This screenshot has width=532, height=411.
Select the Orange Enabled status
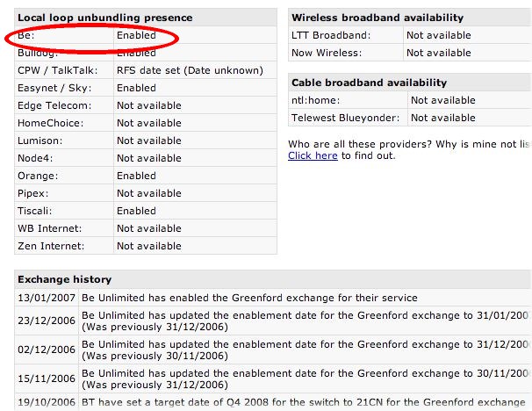136,176
